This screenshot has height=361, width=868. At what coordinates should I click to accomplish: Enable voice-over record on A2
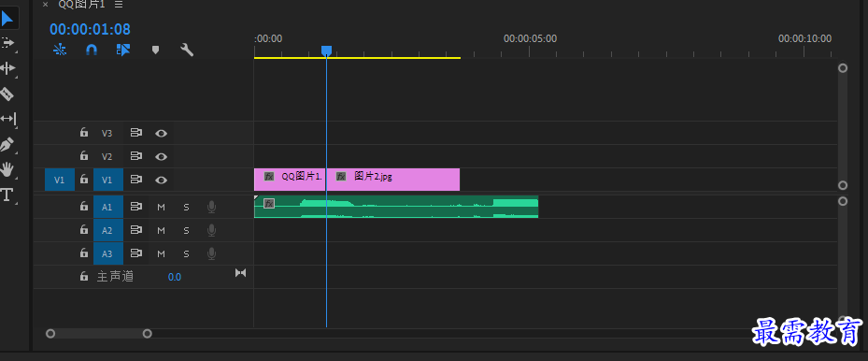211,230
